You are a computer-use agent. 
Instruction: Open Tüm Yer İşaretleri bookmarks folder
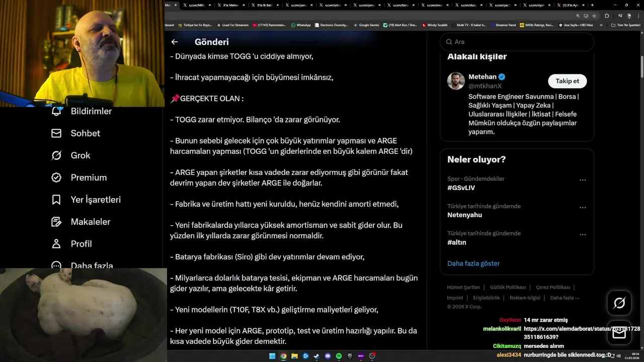click(x=625, y=25)
